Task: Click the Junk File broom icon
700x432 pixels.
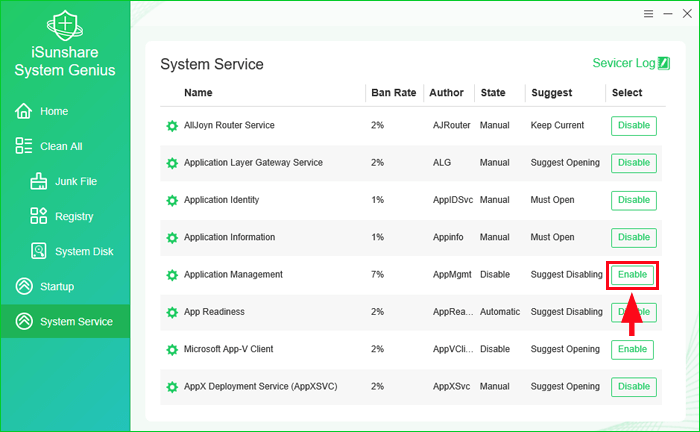Action: pyautogui.click(x=38, y=181)
